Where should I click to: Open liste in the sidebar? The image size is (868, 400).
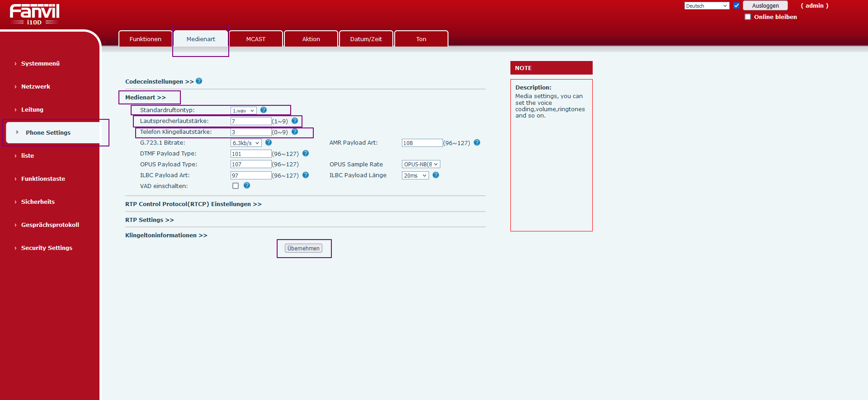point(28,156)
